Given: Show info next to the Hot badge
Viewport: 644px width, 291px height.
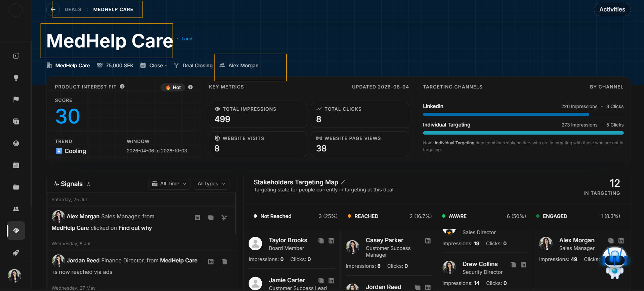Looking at the screenshot, I should 190,87.
